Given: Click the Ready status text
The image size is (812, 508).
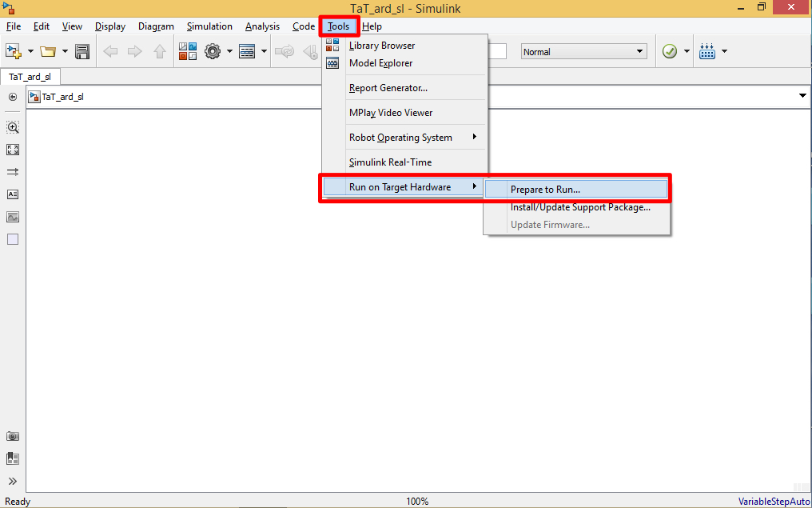Looking at the screenshot, I should point(18,502).
